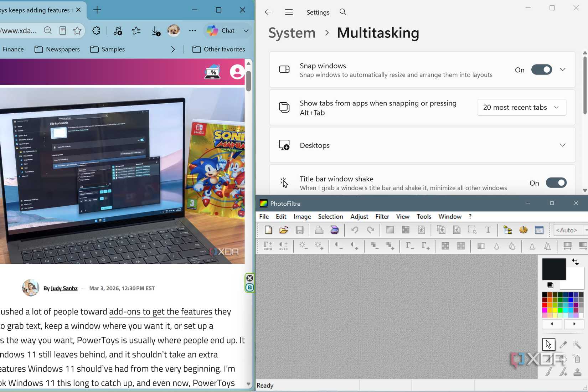Open the File menu in PhotoFiltre
Viewport: 588px width, 392px height.
264,217
